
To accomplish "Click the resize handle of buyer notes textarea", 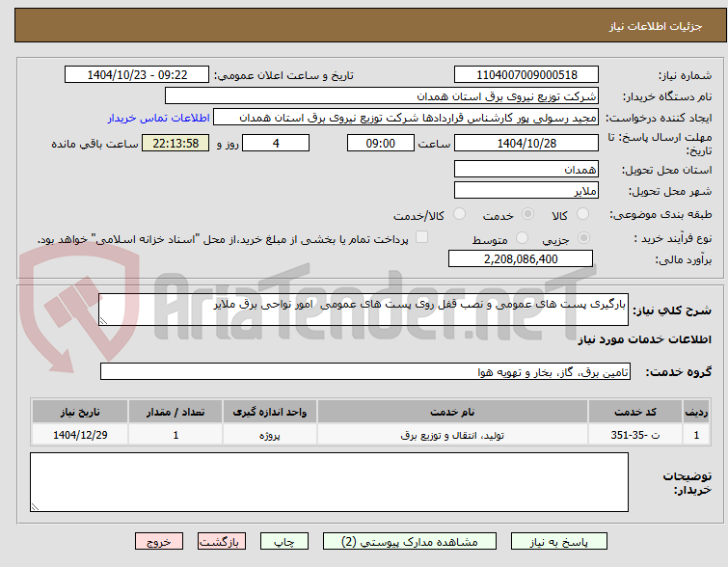I will click(x=35, y=507).
